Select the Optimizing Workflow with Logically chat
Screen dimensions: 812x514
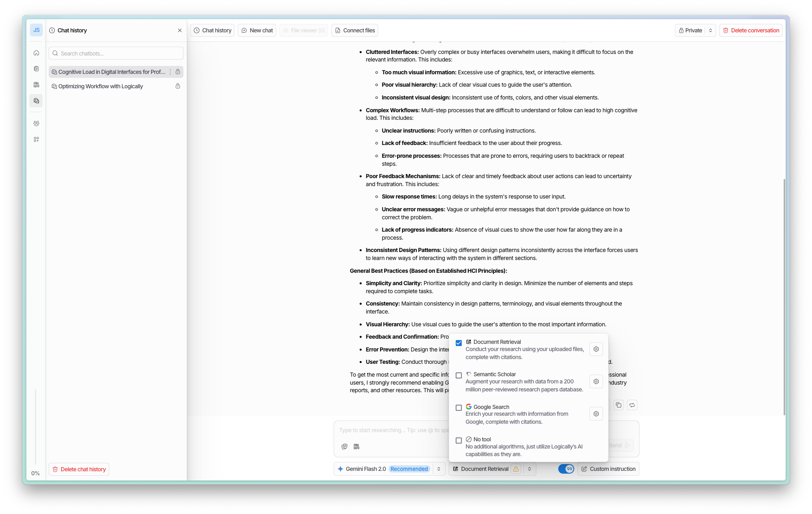[101, 86]
